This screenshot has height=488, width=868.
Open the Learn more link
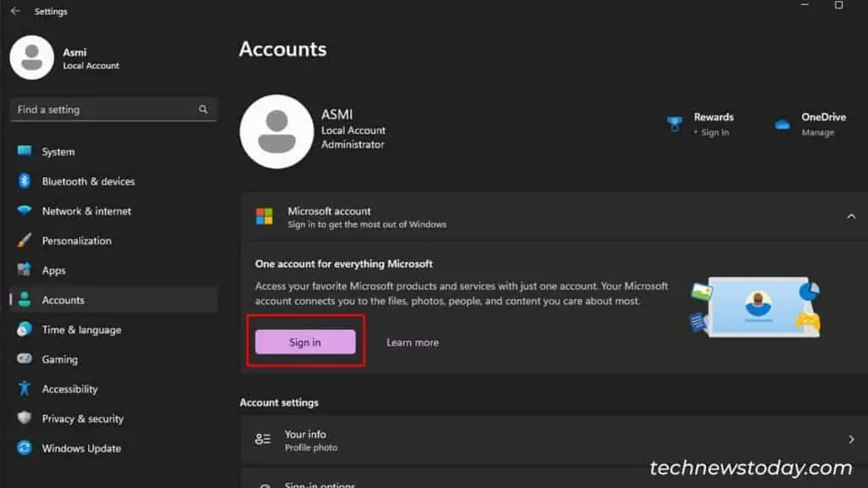click(412, 342)
